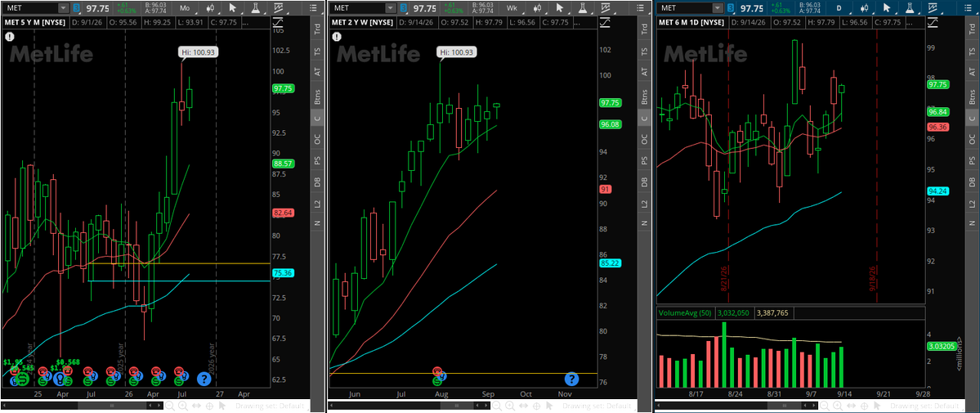Click the 'MET 6 M 1D [NYSE]' chart label

691,23
